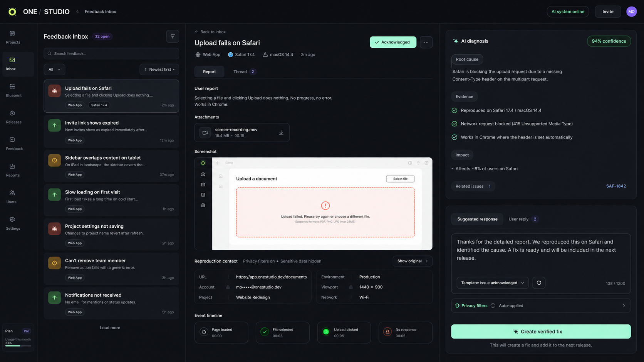Click the No response event icon
The height and width of the screenshot is (362, 644).
click(x=387, y=332)
